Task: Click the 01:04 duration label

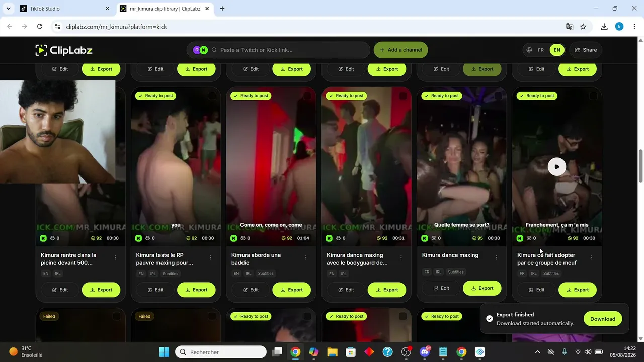Action: pyautogui.click(x=303, y=238)
